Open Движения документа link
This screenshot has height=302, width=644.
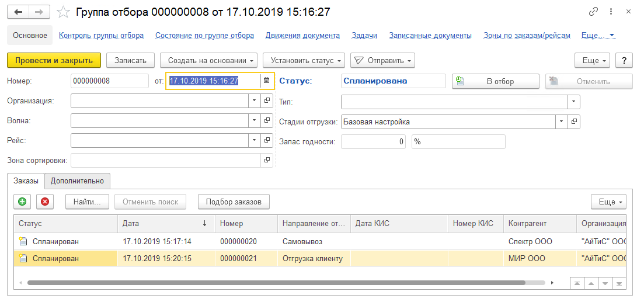tap(302, 35)
